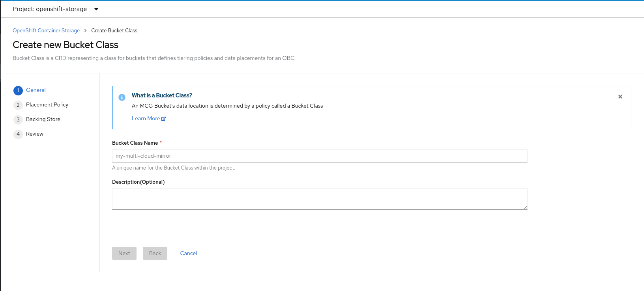Click the Next button
644x291 pixels.
[x=124, y=253]
